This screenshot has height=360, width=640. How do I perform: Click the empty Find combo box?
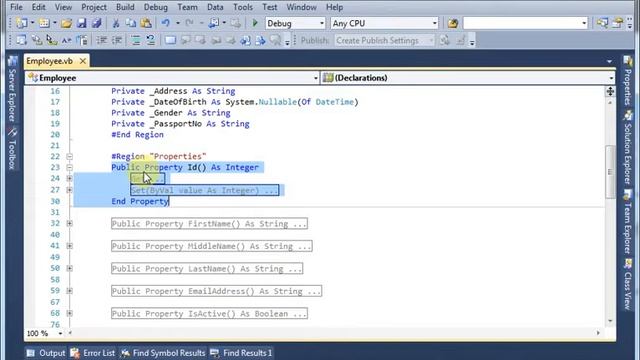pyautogui.click(x=526, y=23)
